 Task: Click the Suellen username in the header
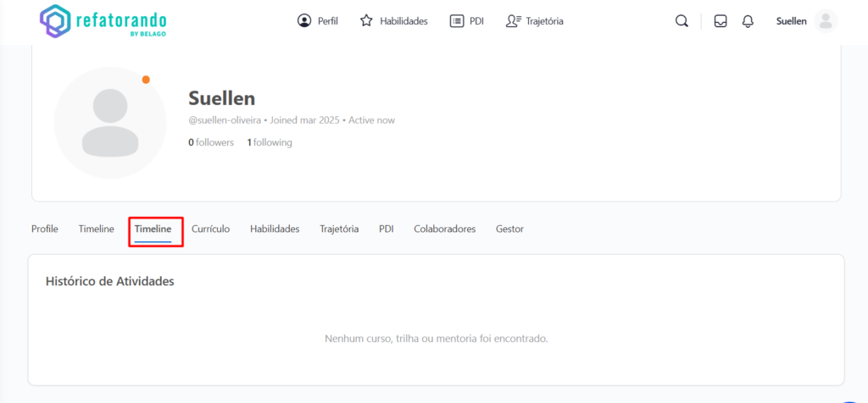[791, 21]
